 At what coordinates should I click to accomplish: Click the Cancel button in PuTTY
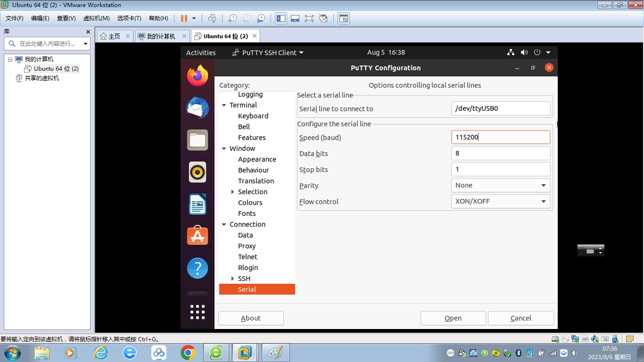tap(521, 318)
